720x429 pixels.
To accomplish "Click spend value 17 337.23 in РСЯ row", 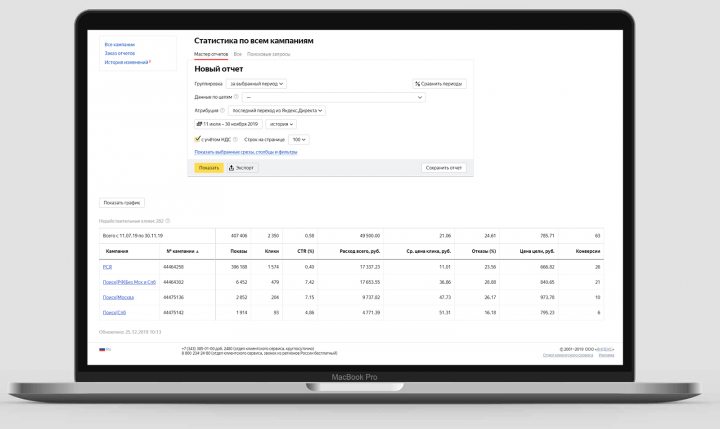I will [370, 267].
